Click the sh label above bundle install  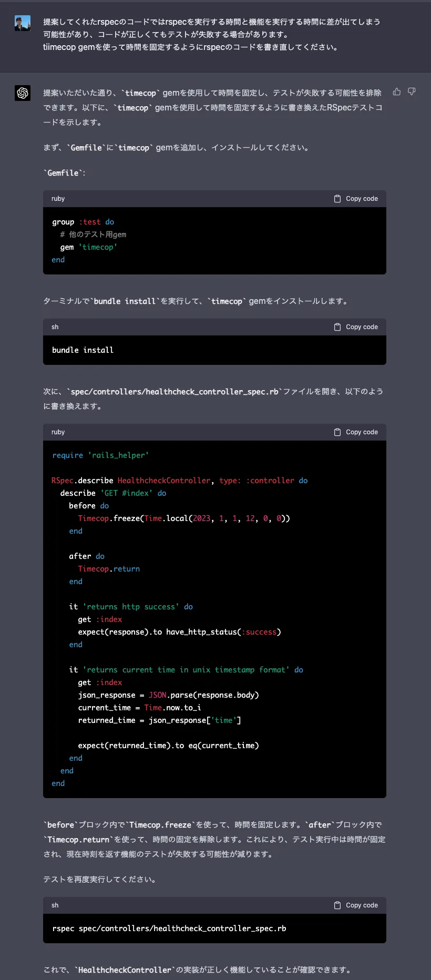[55, 327]
